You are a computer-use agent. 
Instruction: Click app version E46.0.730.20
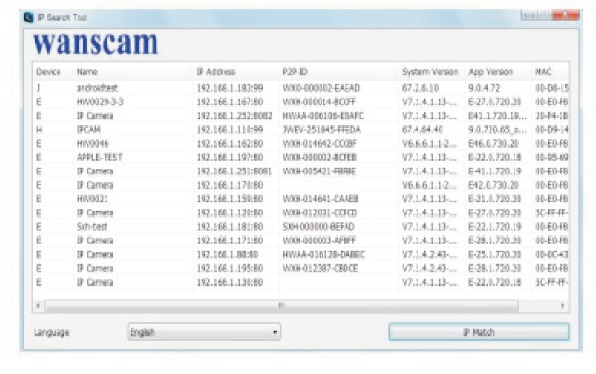coord(493,144)
